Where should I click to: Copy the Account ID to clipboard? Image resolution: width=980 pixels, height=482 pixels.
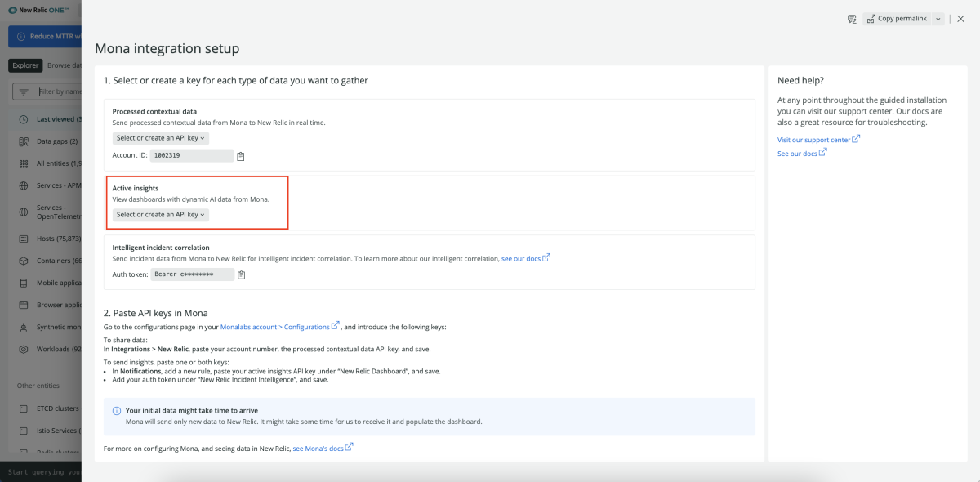241,156
